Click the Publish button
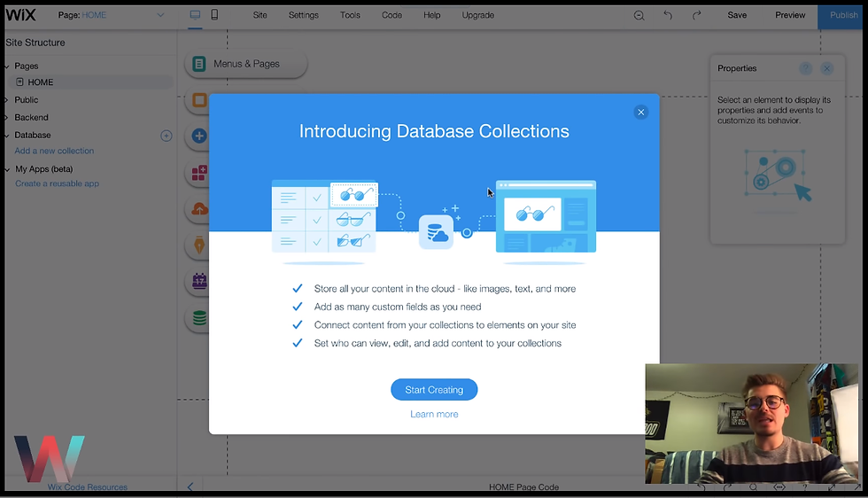Viewport: 868px width, 498px height. click(842, 15)
